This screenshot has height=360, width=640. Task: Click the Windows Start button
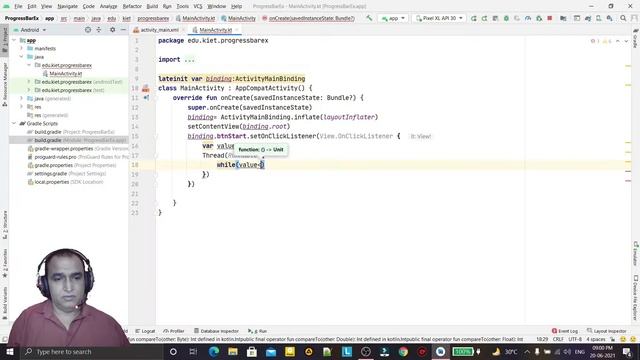pos(9,351)
